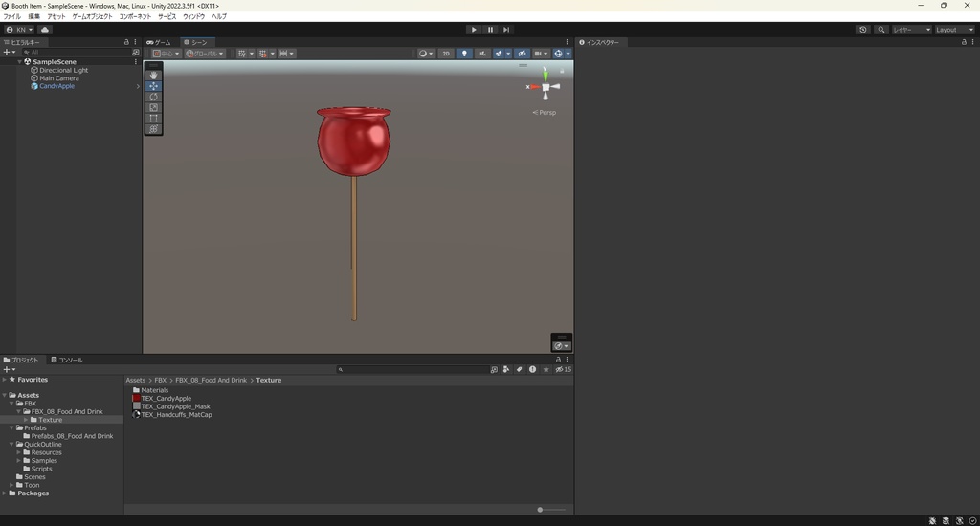Image resolution: width=980 pixels, height=526 pixels.
Task: Expand the Packages folder
Action: 5,493
